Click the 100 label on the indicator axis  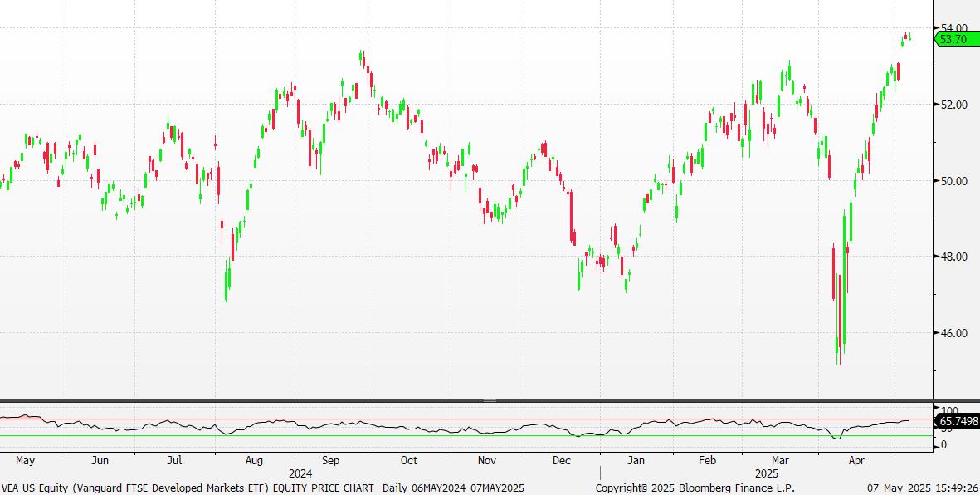point(948,410)
